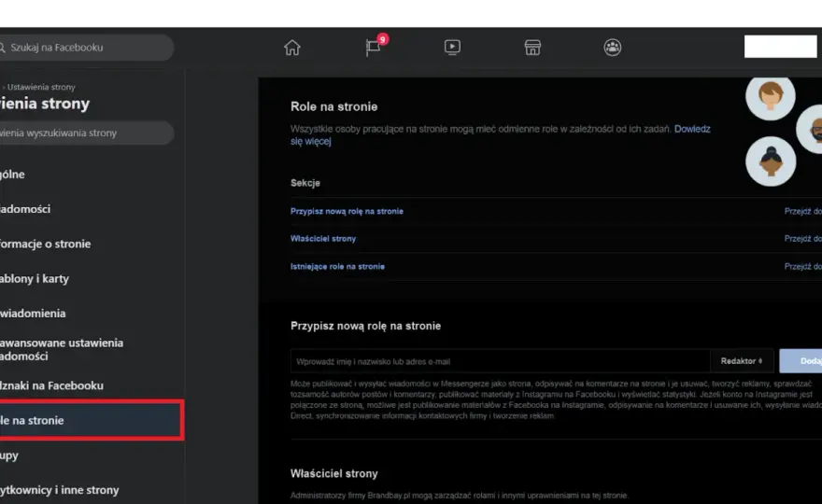The height and width of the screenshot is (504, 822).
Task: Click Przejdź do next to Przypisz nową rolę
Action: 803,211
